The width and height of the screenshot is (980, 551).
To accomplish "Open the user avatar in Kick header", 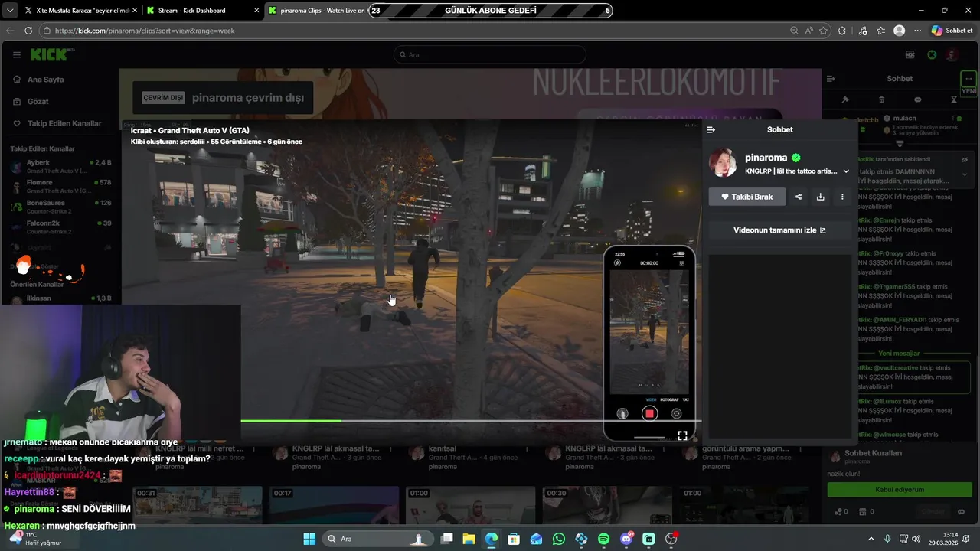I will [x=952, y=54].
